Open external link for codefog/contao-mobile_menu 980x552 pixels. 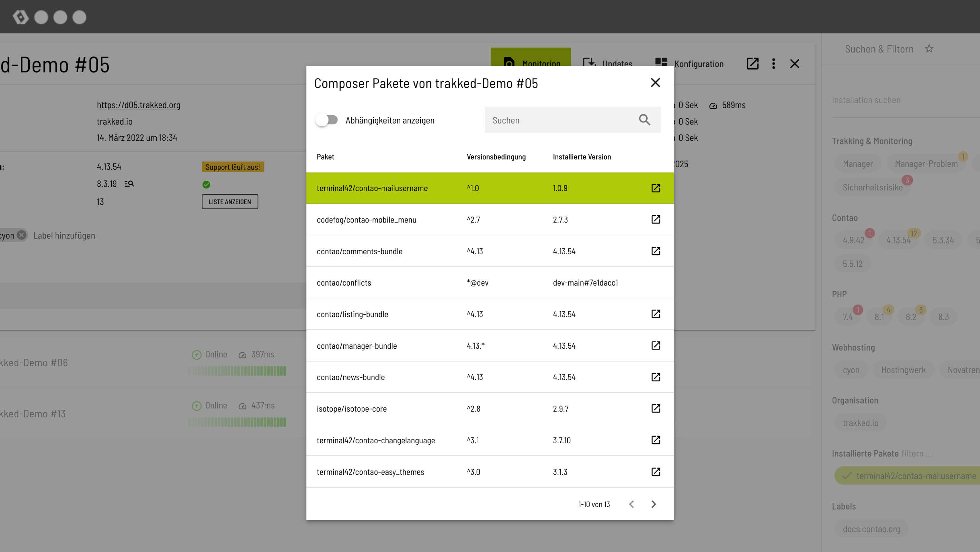[x=656, y=219]
